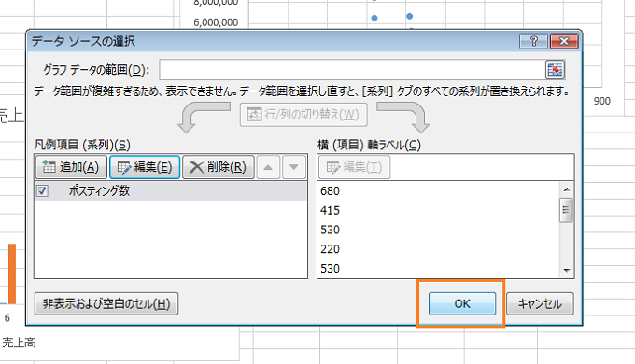The image size is (635, 364).
Task: Open 非表示および空白のセル(H) settings
Action: pos(106,303)
